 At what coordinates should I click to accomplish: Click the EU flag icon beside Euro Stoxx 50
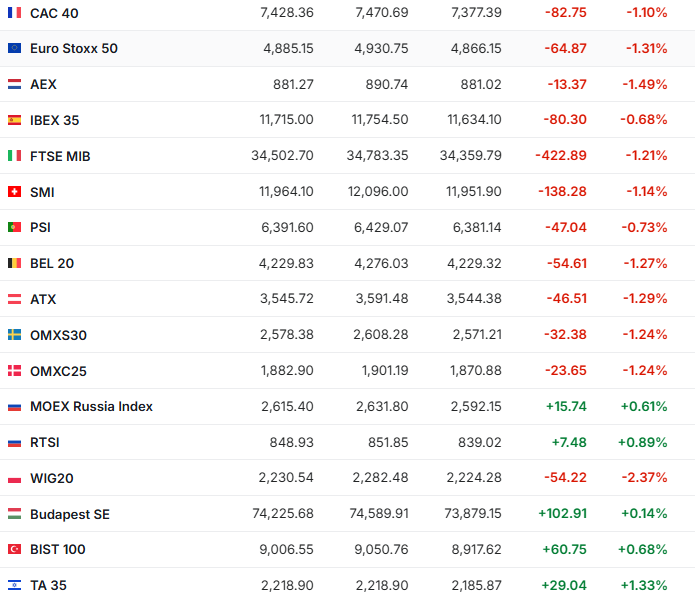[x=14, y=48]
